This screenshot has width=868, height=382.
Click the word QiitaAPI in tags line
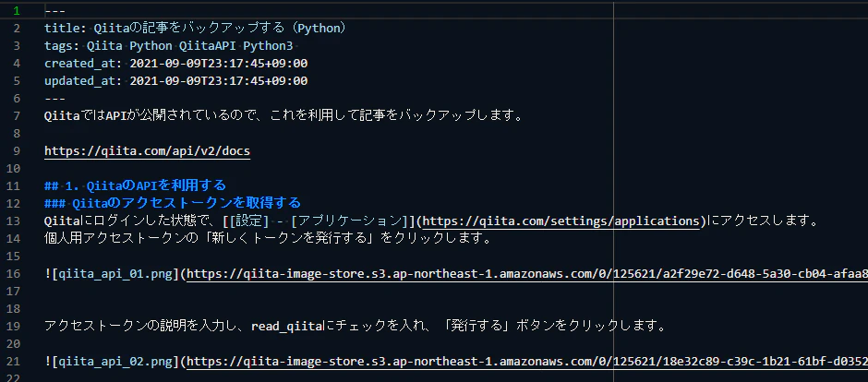208,46
